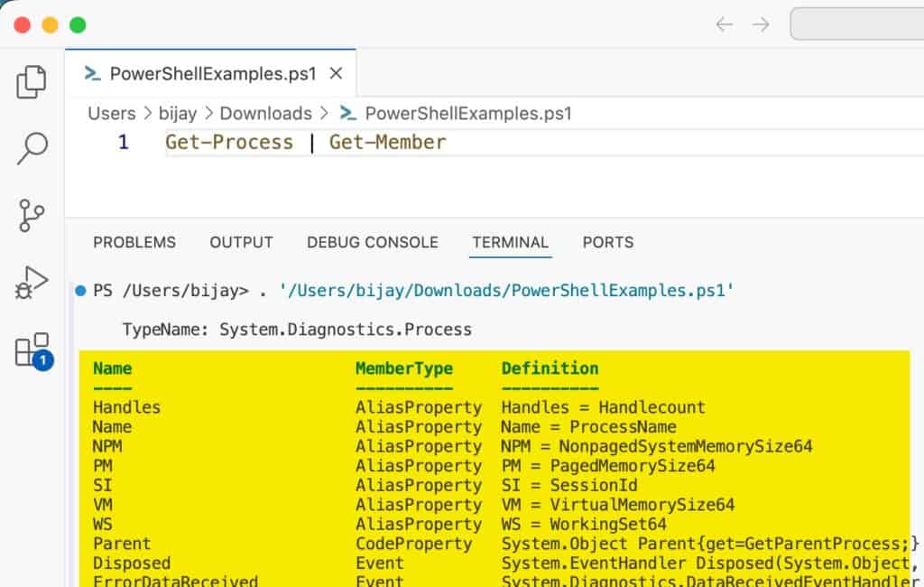The height and width of the screenshot is (587, 924).
Task: Switch to the PORTS tab
Action: [607, 242]
